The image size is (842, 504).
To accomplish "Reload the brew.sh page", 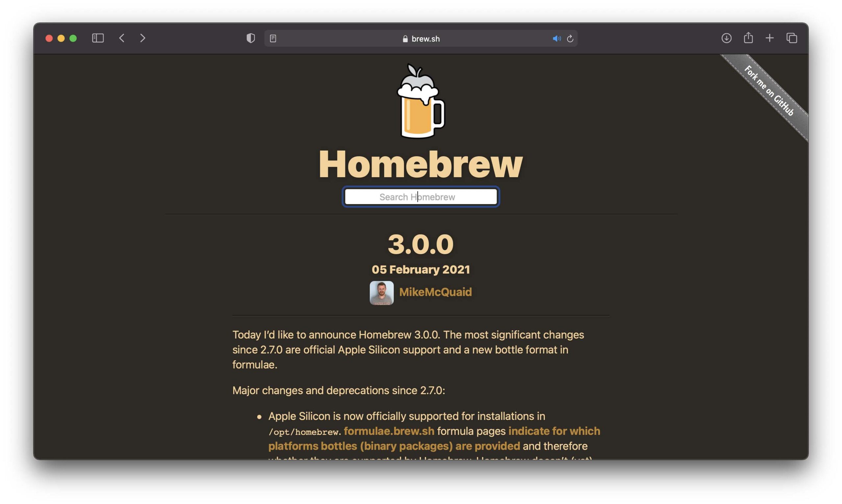I will tap(570, 39).
